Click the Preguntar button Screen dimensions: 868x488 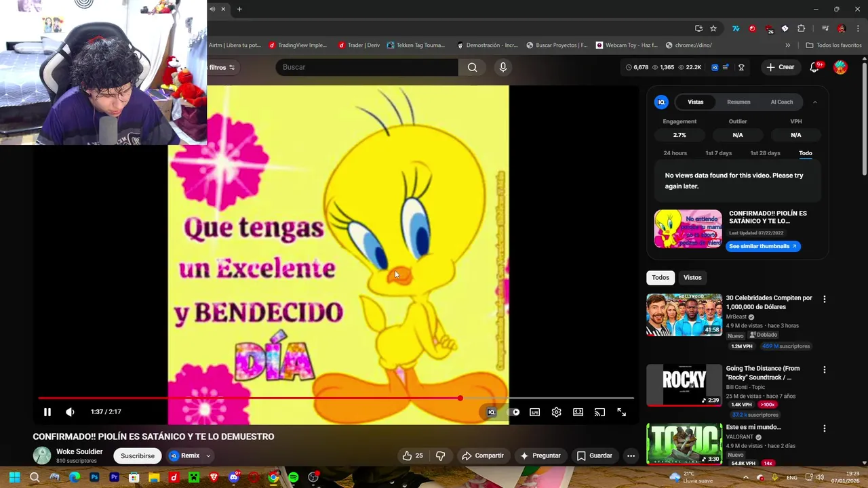pyautogui.click(x=540, y=455)
